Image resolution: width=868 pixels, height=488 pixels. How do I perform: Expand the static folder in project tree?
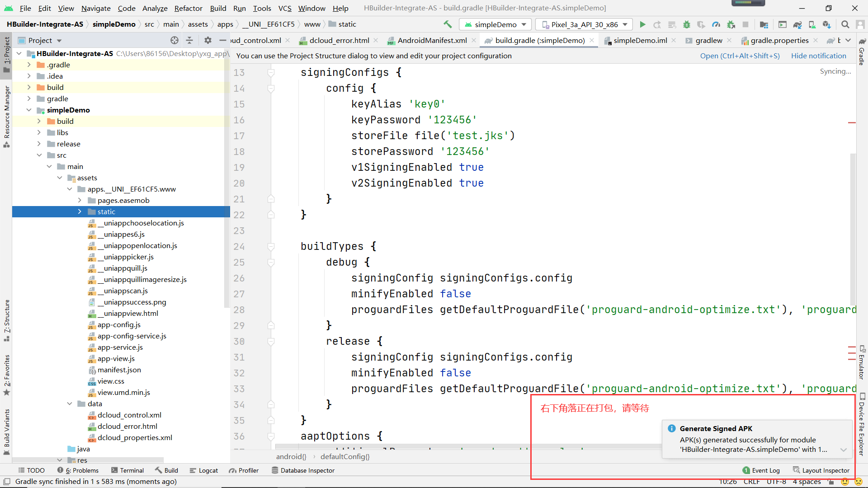pyautogui.click(x=80, y=211)
